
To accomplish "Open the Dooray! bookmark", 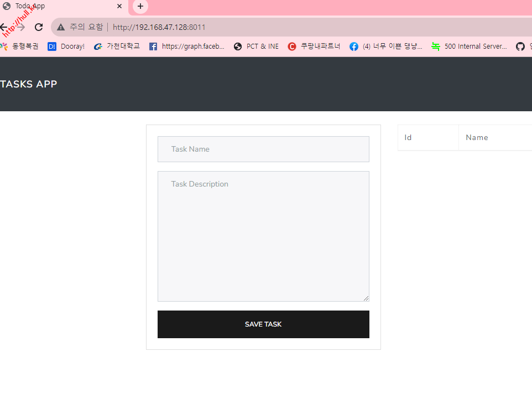I will tap(66, 46).
